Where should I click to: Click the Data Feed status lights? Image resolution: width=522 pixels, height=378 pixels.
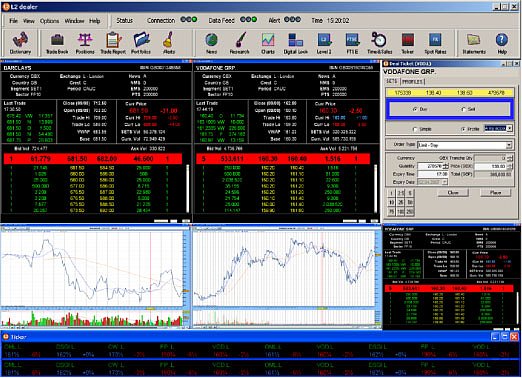pos(248,20)
